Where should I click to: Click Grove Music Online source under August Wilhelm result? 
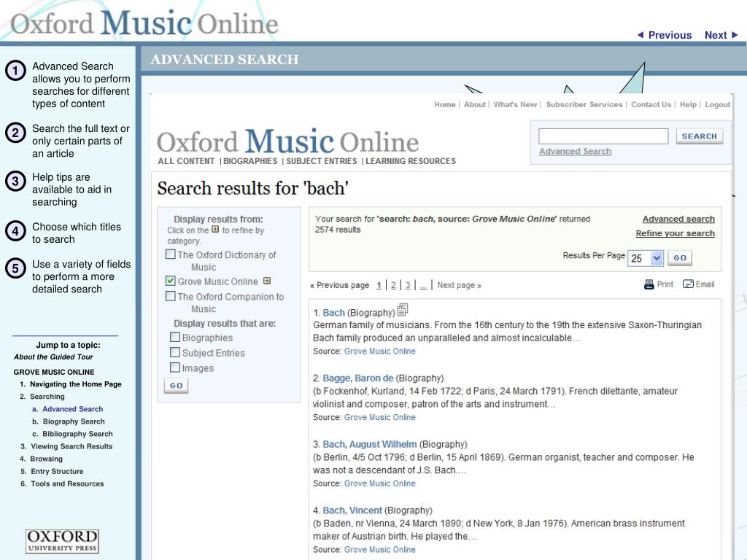tap(379, 483)
